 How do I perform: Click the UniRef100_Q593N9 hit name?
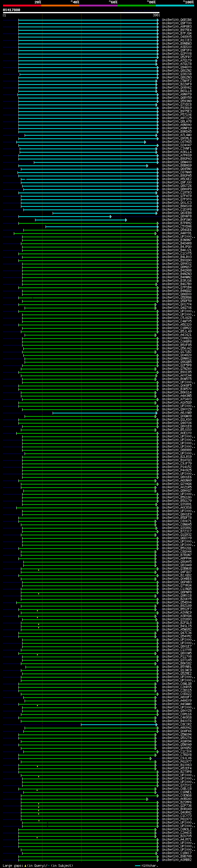click(176, 101)
